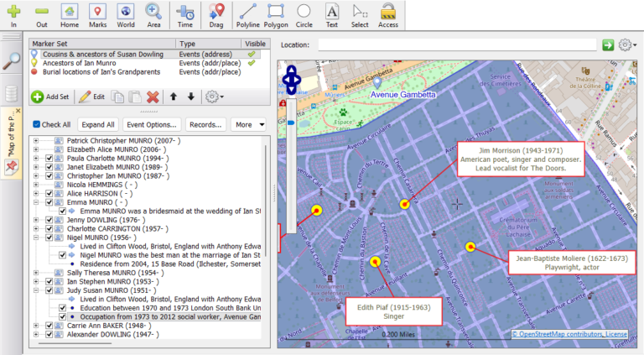
Task: Move marker set up with arrow
Action: click(x=174, y=97)
